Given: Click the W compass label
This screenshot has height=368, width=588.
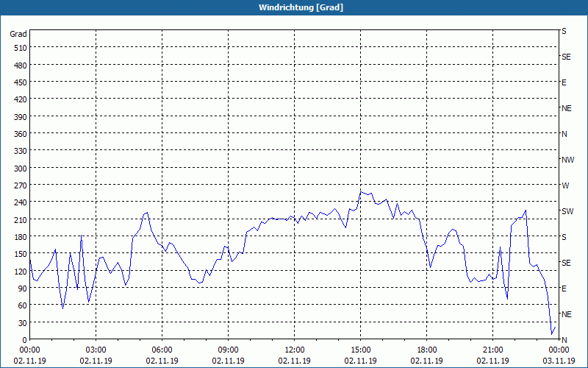Looking at the screenshot, I should click(x=565, y=185).
